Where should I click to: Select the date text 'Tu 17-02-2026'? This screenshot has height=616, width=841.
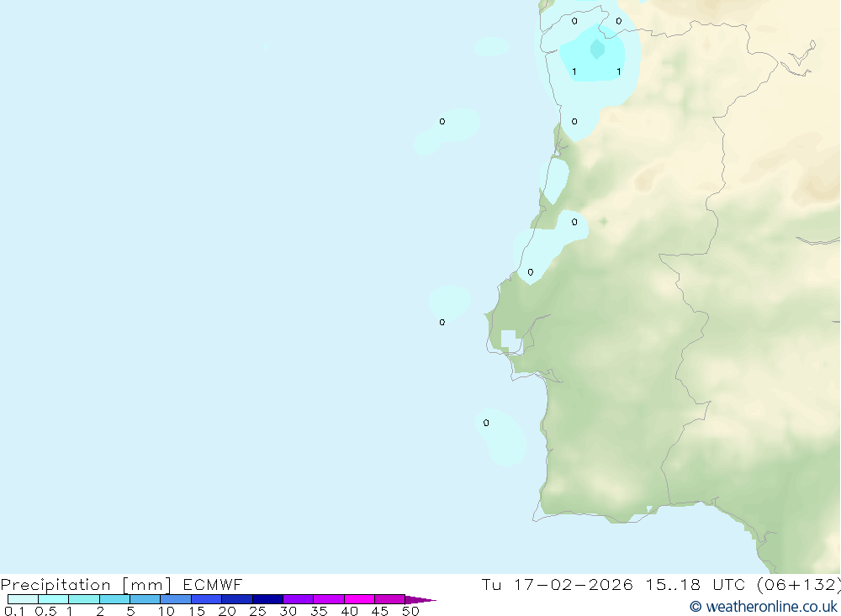557,584
